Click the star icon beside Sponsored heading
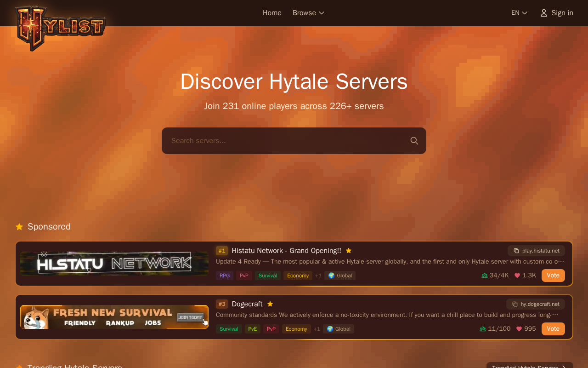The image size is (588, 368). (x=19, y=227)
